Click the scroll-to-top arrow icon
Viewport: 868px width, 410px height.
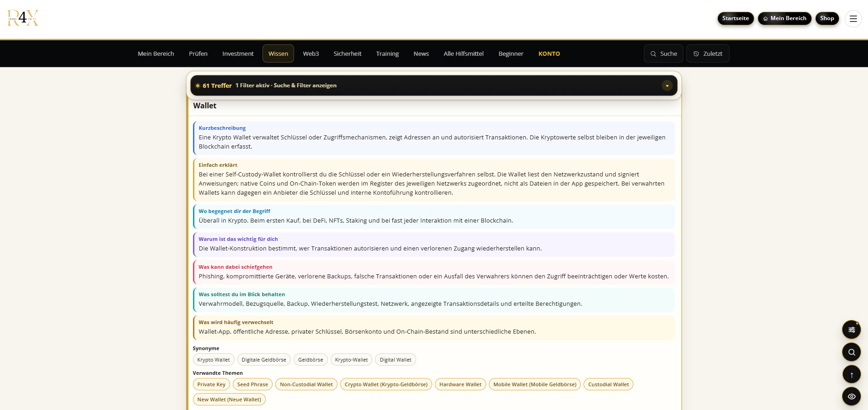852,374
